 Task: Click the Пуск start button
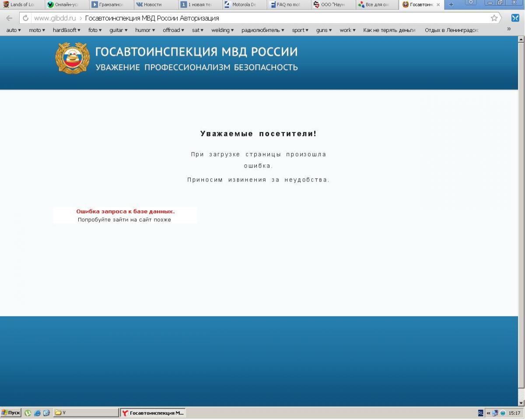(x=11, y=413)
